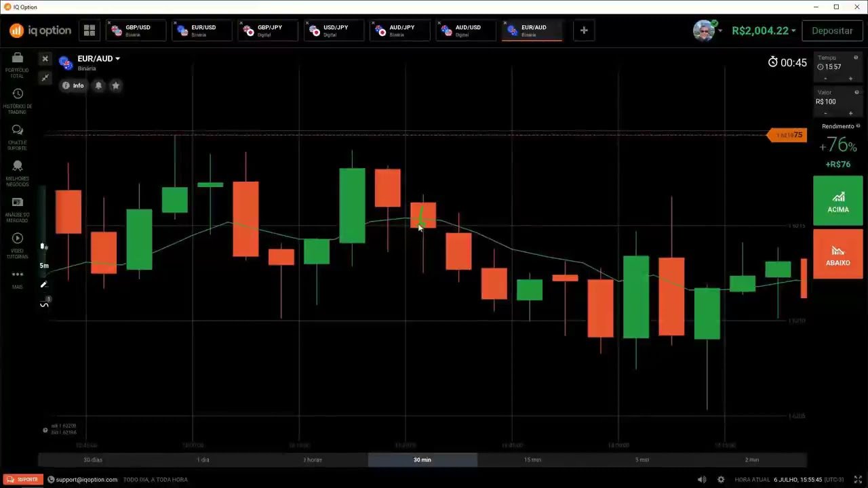Open Chats e Suporte sidebar icon
The width and height of the screenshot is (868, 488).
17,137
